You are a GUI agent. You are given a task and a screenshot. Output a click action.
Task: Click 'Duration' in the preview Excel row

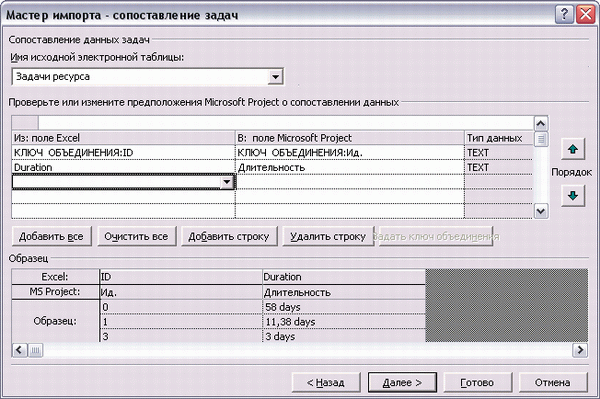pyautogui.click(x=344, y=277)
